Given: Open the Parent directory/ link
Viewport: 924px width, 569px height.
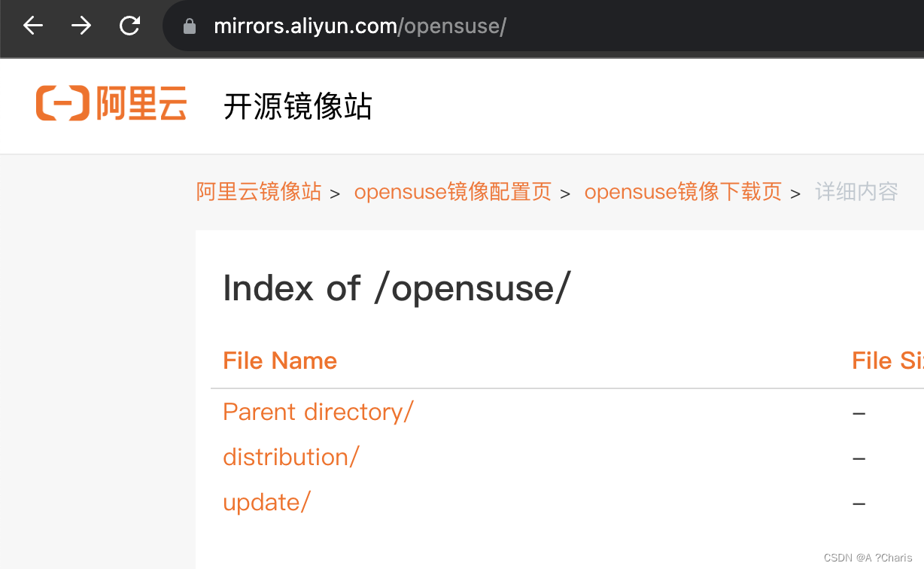Looking at the screenshot, I should point(318,412).
